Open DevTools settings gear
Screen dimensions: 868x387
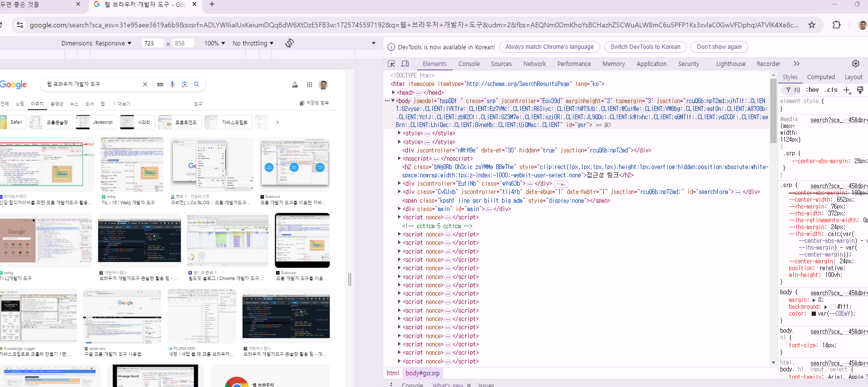[856, 64]
